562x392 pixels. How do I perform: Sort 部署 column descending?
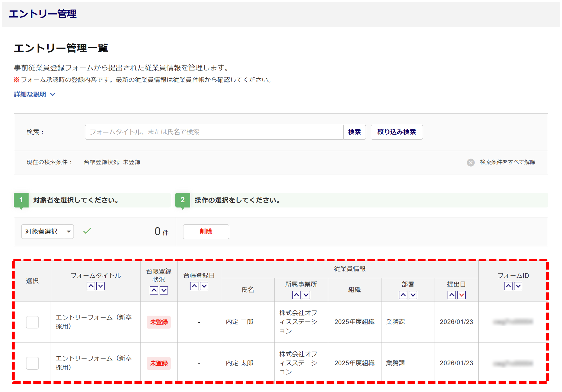413,295
